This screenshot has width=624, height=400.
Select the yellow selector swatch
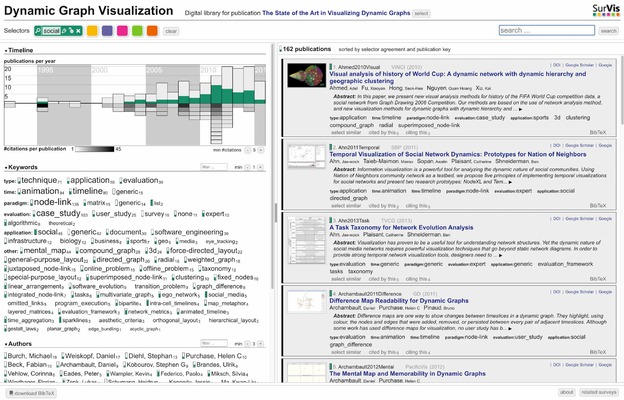[x=92, y=31]
